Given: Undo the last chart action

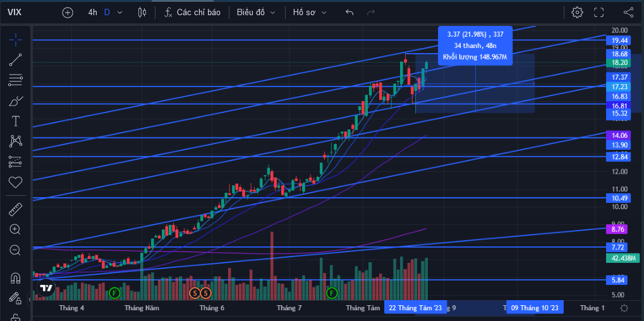Looking at the screenshot, I should coord(349,12).
